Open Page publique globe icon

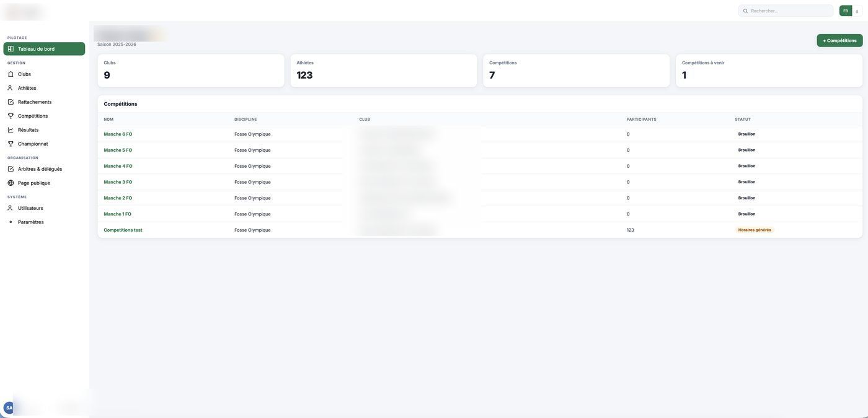pyautogui.click(x=11, y=183)
